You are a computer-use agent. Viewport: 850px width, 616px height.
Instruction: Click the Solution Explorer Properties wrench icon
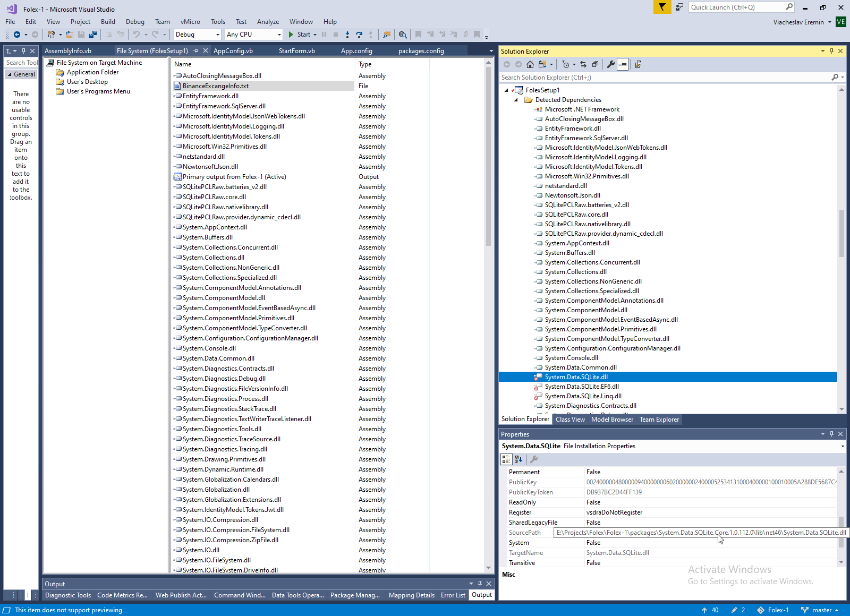click(611, 64)
